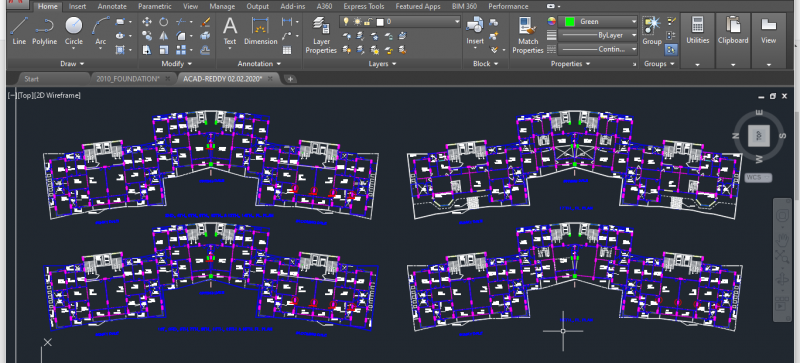Activate the Array tool
The width and height of the screenshot is (800, 363).
coord(181,50)
